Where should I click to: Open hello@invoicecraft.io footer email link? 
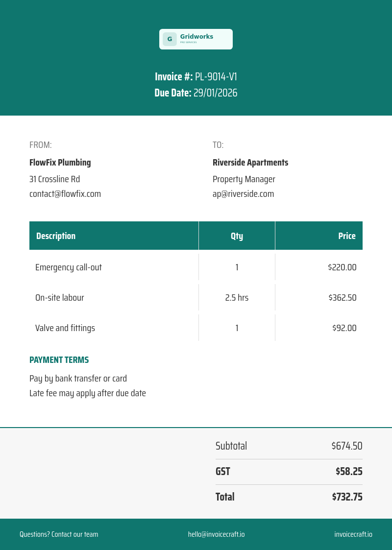tap(216, 534)
